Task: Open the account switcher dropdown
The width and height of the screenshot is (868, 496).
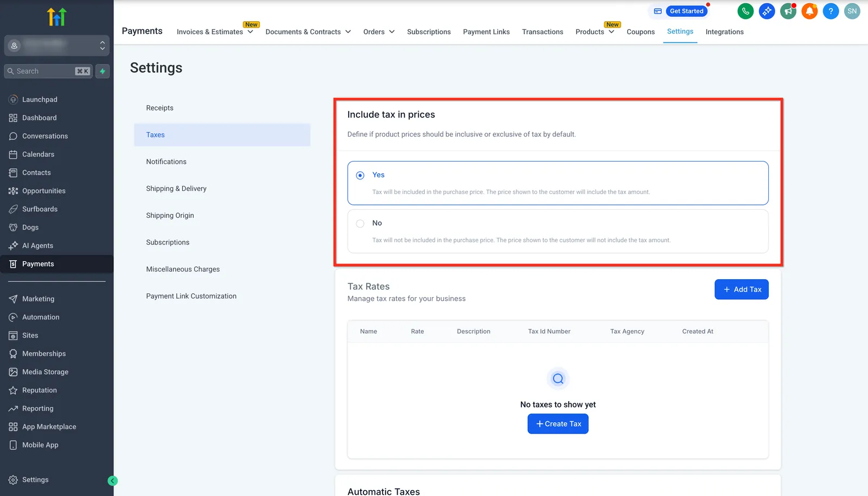Action: click(57, 46)
